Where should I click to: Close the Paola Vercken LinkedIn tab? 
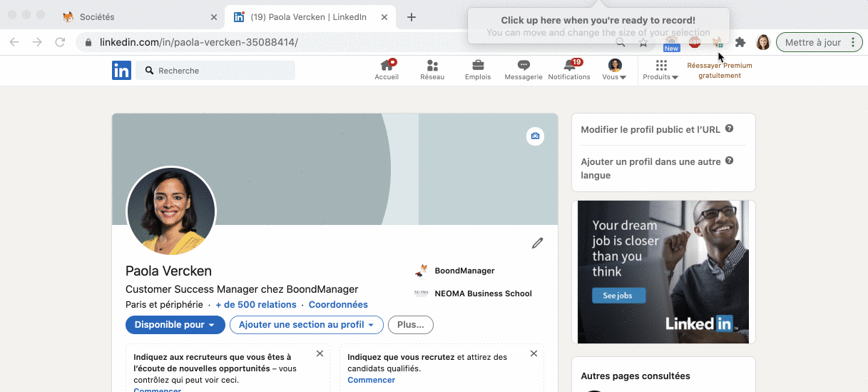click(x=384, y=17)
